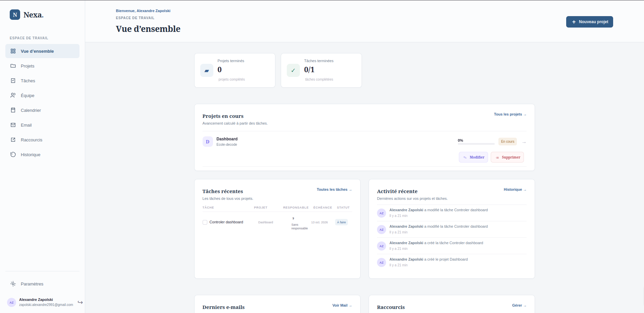The image size is (644, 313).
Task: Click AZ avatar of 'a créé la tâche' entry
Action: click(381, 246)
